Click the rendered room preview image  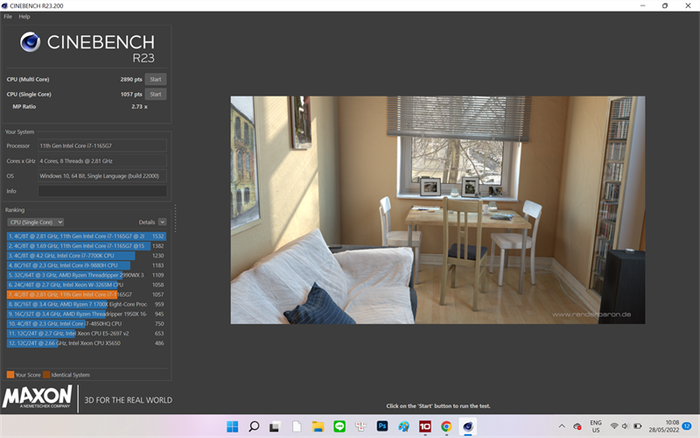[x=438, y=210]
